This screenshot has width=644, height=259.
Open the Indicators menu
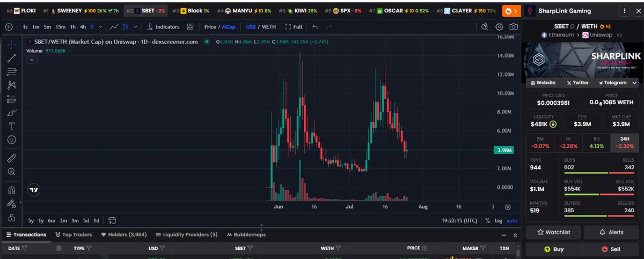[x=163, y=27]
